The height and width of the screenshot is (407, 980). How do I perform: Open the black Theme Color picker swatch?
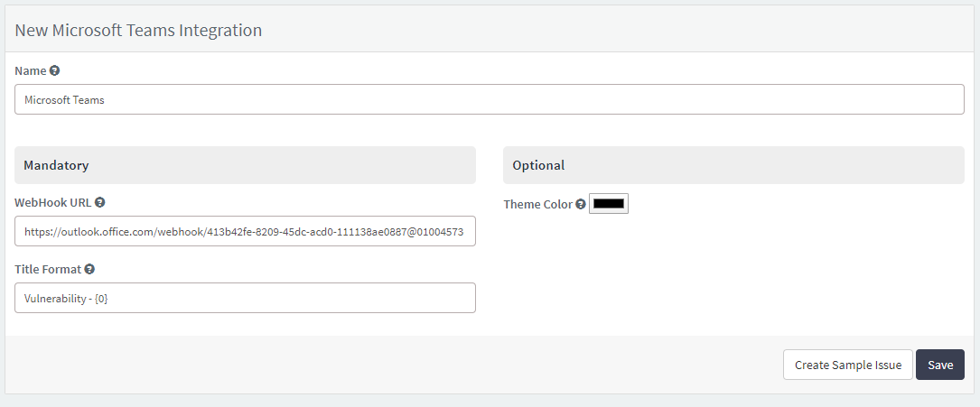(609, 204)
